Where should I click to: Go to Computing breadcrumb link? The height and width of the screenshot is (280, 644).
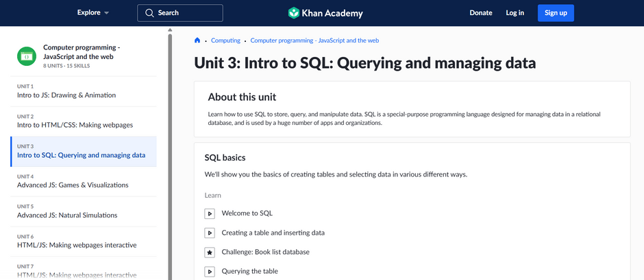click(x=225, y=40)
